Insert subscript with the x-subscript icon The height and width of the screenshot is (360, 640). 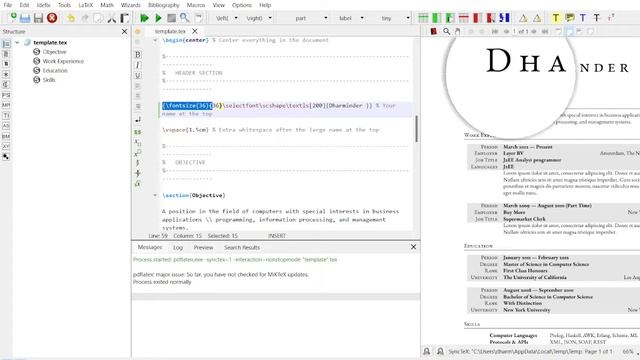[138, 142]
